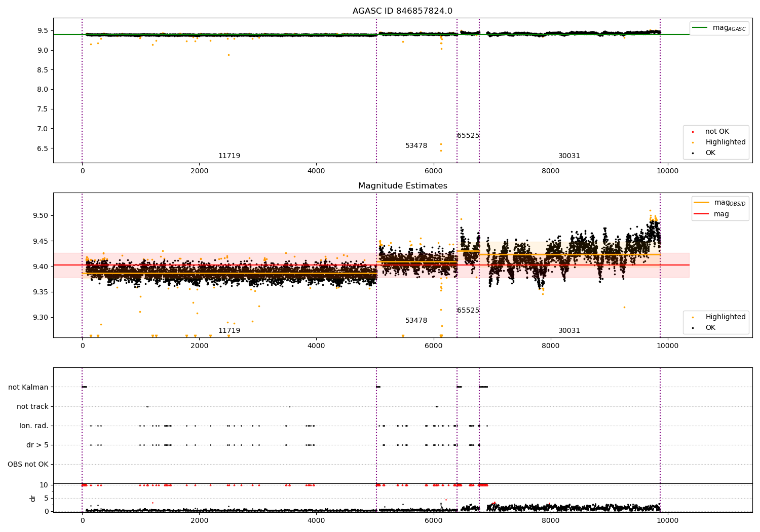Image resolution: width=760 pixels, height=532 pixels.
Task: Click OBSID label 11719 in Magnitude Estimates plot
Action: pos(229,331)
